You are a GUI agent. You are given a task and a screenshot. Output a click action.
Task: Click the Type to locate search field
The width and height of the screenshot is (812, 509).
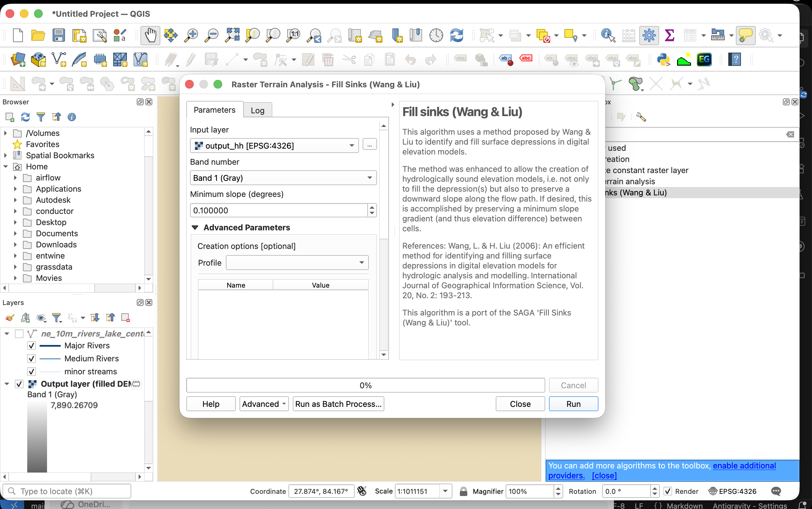click(67, 491)
